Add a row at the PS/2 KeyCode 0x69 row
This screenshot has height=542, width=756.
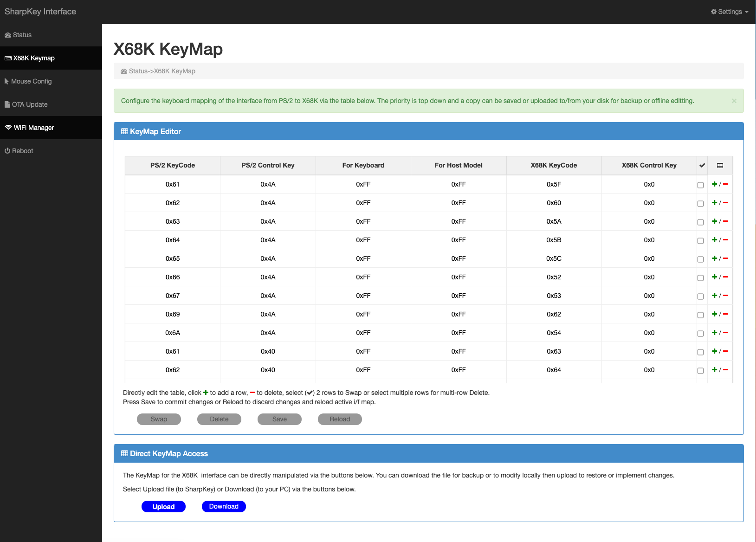point(714,314)
